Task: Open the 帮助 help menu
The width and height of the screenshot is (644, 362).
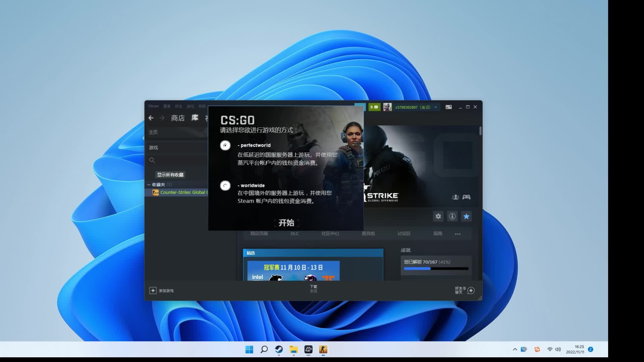Action: [202, 107]
